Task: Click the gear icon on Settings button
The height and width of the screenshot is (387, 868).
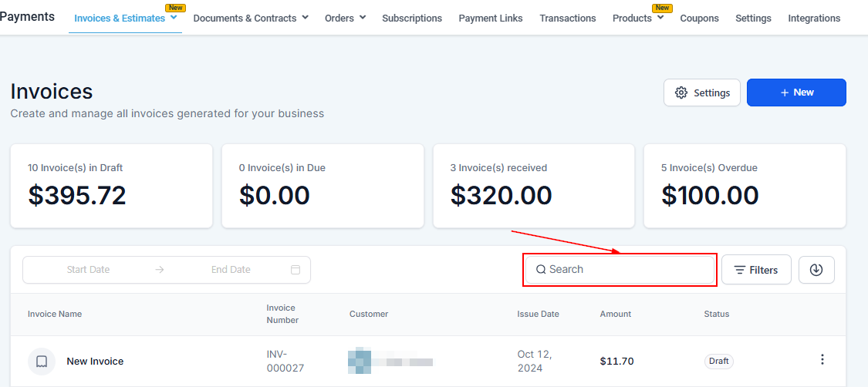Action: [681, 93]
